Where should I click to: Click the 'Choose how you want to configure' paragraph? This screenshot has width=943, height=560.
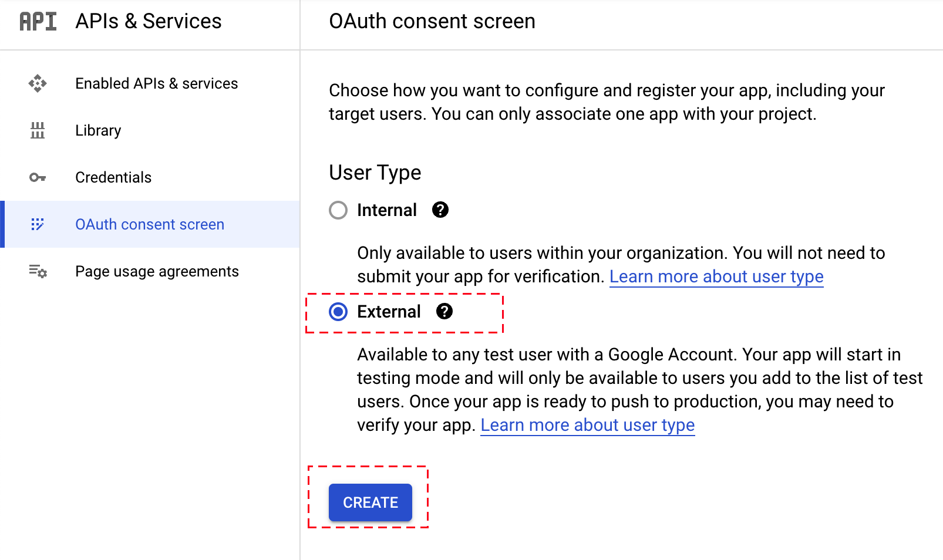coord(607,102)
